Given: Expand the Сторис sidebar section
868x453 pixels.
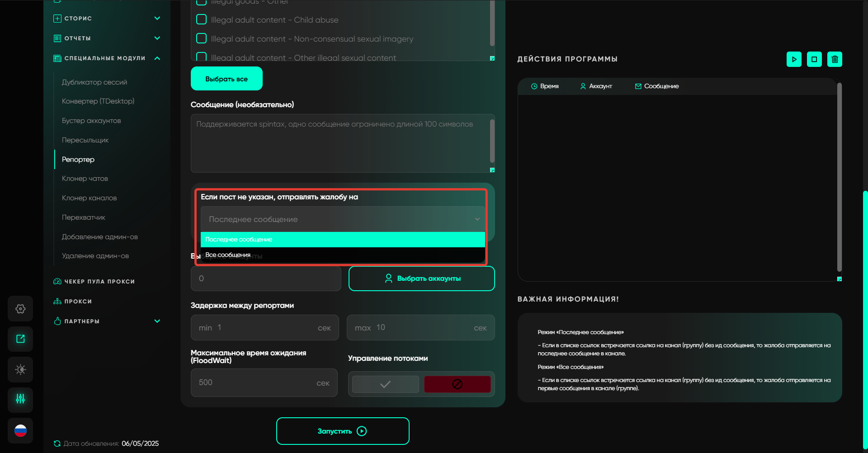Looking at the screenshot, I should click(157, 19).
